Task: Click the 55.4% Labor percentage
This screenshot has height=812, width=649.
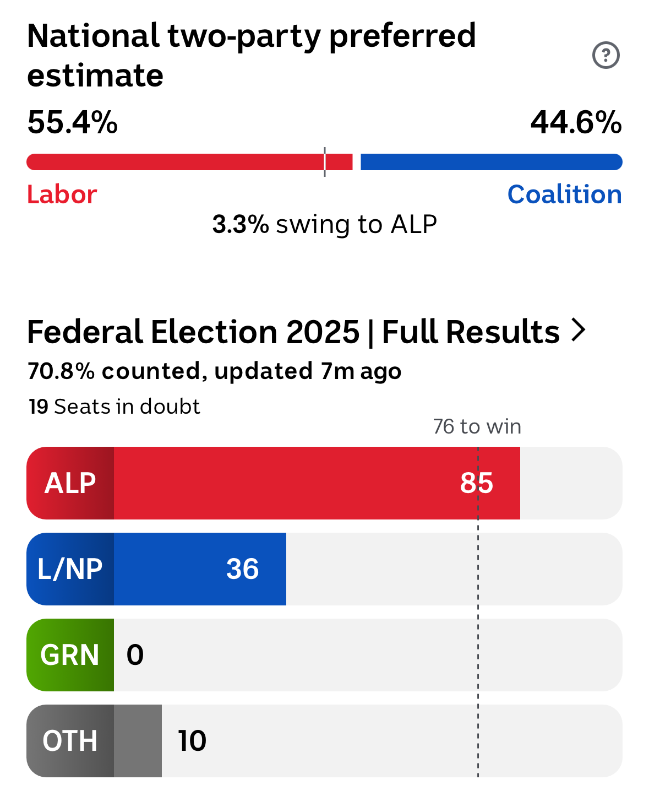Action: point(73,122)
